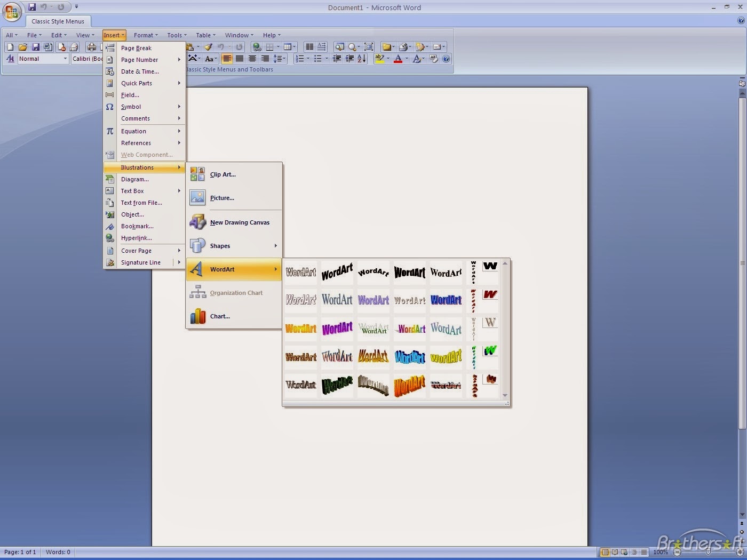The image size is (747, 560).
Task: Click the Help question mark below the title bar
Action: pos(741,20)
